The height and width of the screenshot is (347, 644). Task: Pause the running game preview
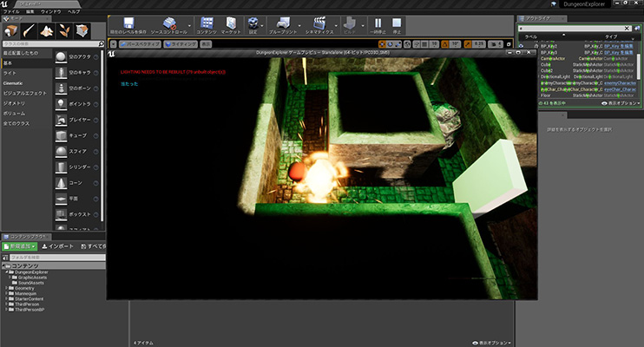pyautogui.click(x=378, y=24)
